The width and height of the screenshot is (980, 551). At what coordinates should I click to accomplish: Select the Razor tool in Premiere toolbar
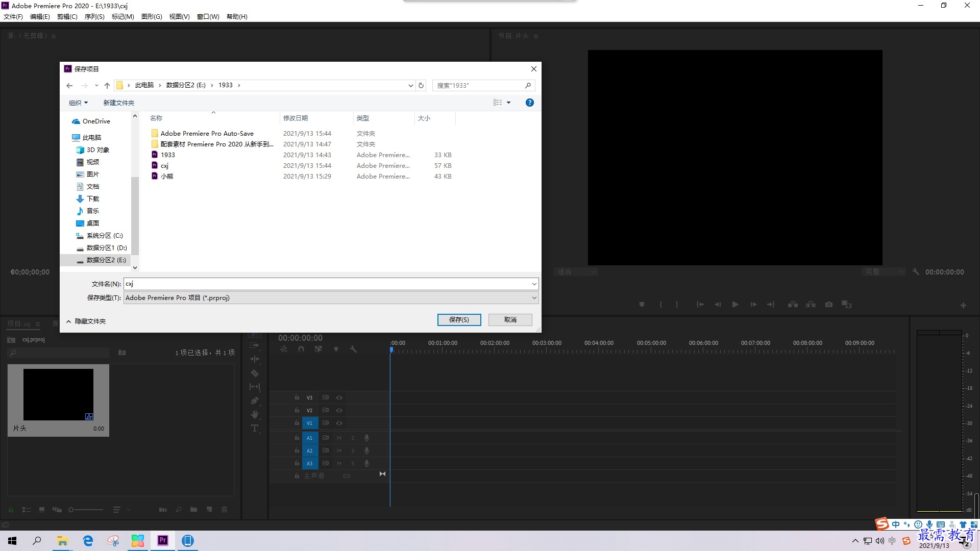click(x=255, y=373)
